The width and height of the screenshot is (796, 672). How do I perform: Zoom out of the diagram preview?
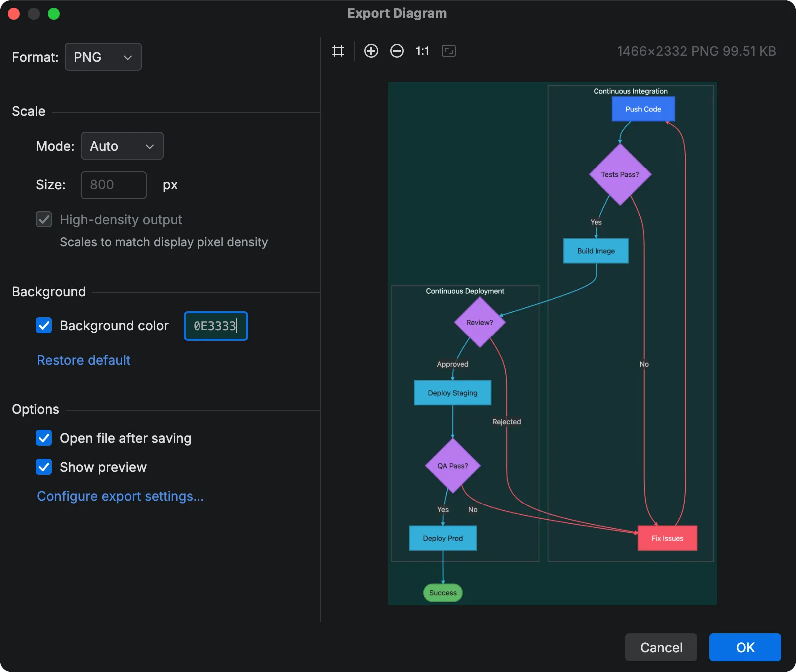tap(397, 51)
